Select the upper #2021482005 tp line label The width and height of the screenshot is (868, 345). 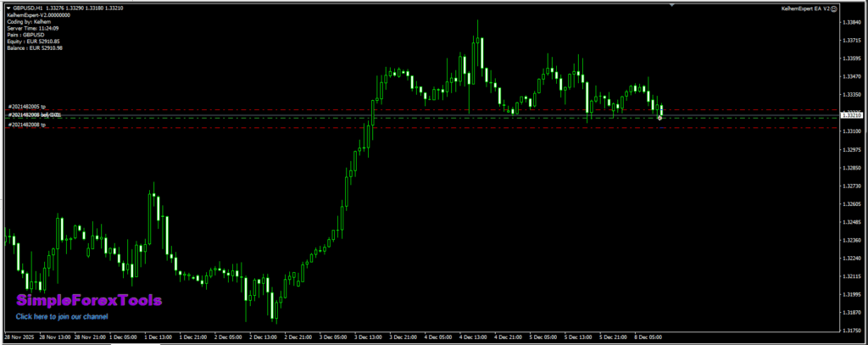[26, 107]
